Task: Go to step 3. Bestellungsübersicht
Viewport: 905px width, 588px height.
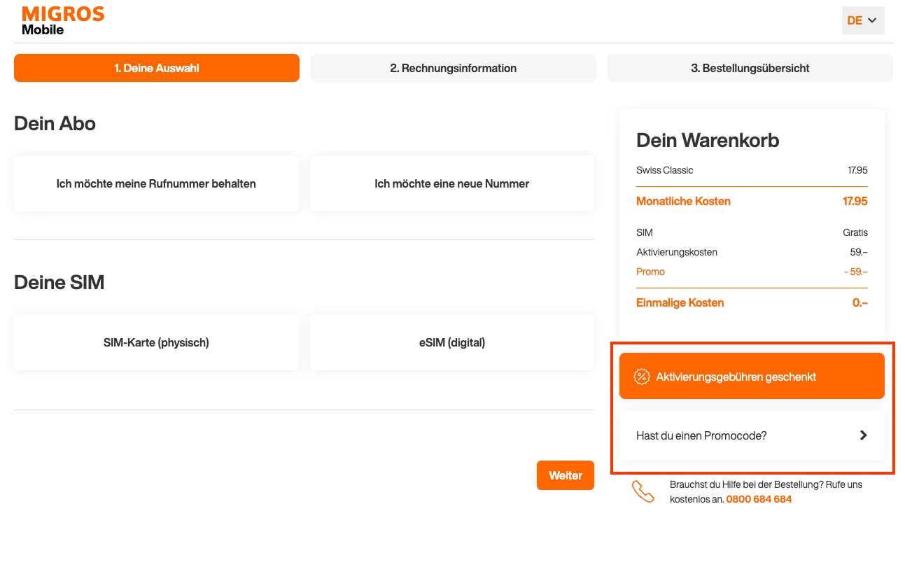Action: point(750,68)
